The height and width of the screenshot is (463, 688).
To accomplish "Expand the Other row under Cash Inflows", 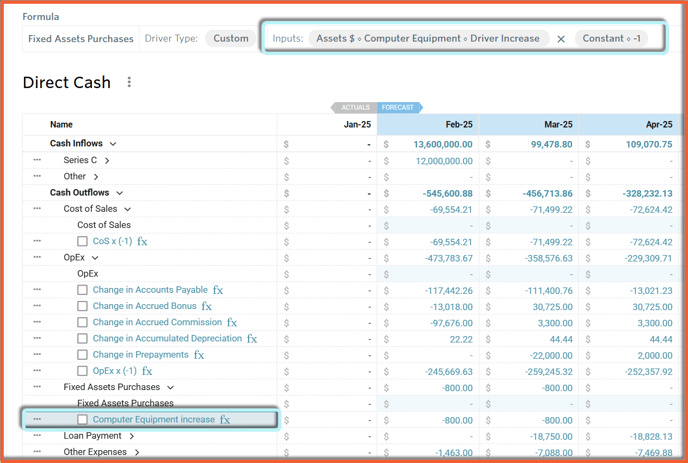I will click(x=96, y=177).
